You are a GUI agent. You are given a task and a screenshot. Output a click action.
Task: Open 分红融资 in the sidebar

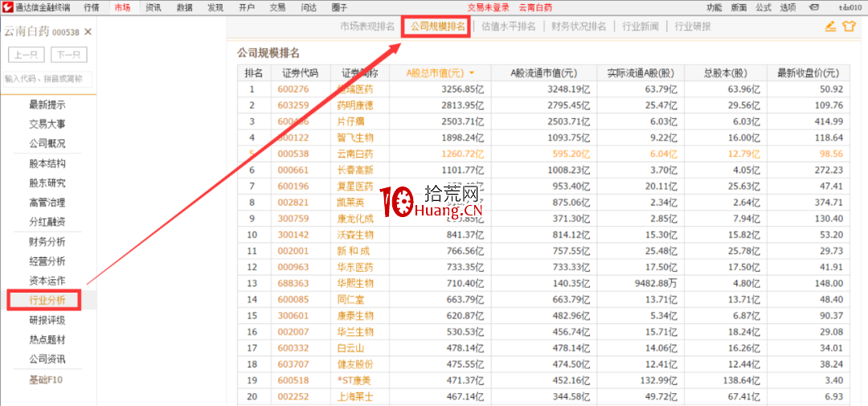47,222
